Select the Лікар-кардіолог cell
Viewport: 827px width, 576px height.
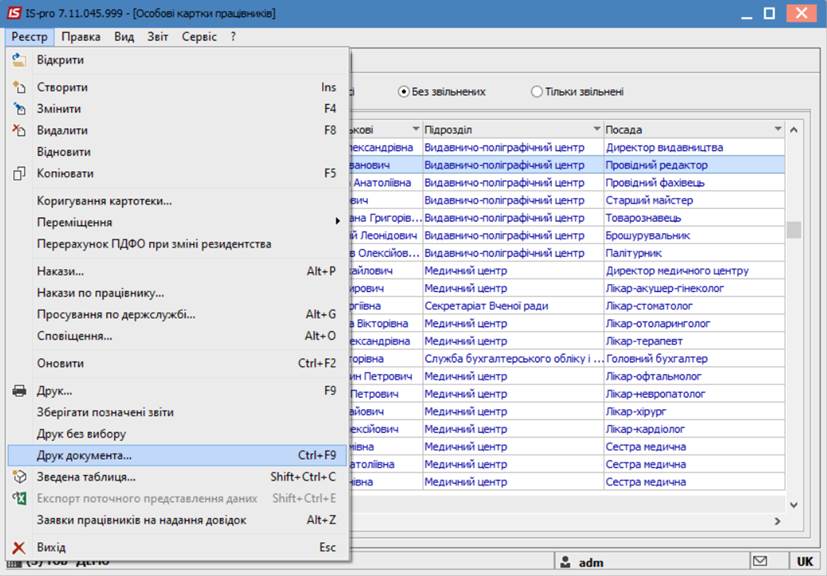pyautogui.click(x=694, y=429)
